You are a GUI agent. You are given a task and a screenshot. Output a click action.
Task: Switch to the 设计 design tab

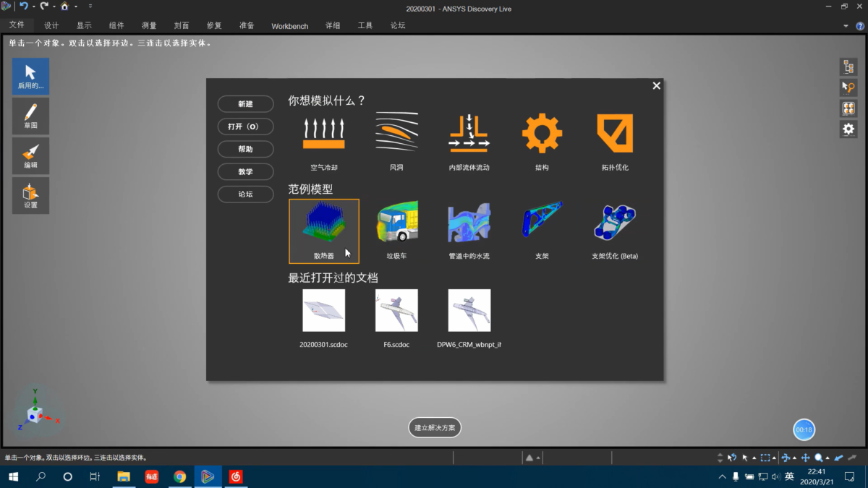(51, 25)
